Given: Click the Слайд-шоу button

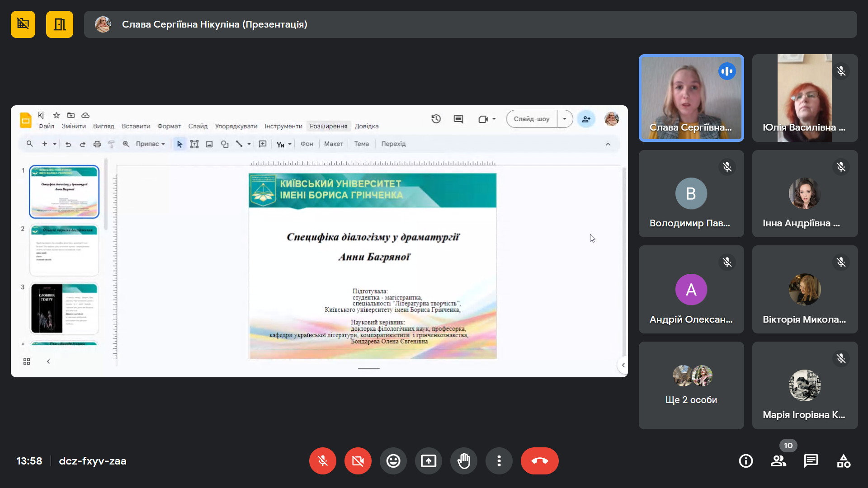Looking at the screenshot, I should [x=532, y=119].
